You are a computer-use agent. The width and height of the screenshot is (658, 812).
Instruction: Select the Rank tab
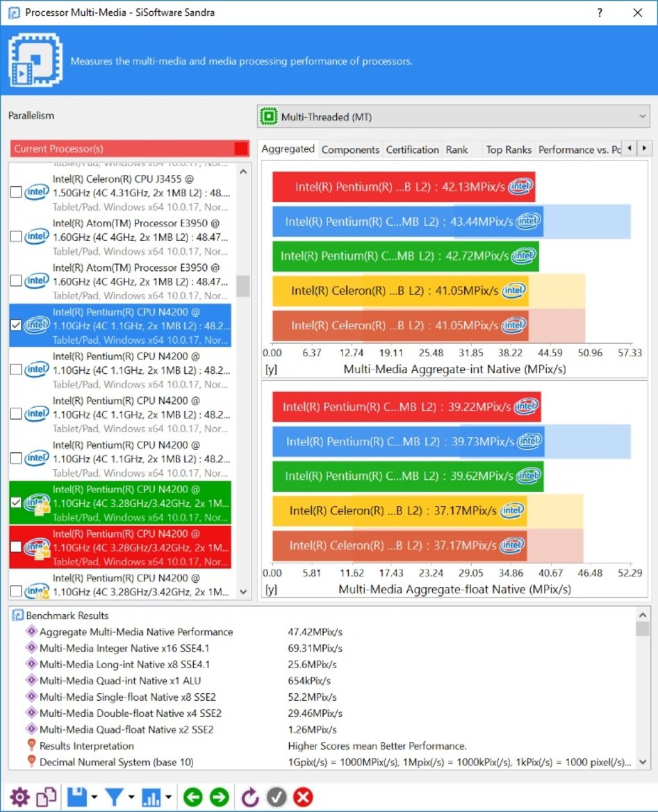[457, 149]
